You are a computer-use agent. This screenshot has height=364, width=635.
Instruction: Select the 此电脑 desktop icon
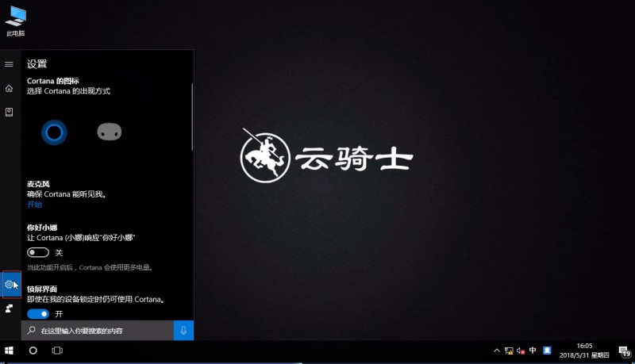tap(15, 21)
